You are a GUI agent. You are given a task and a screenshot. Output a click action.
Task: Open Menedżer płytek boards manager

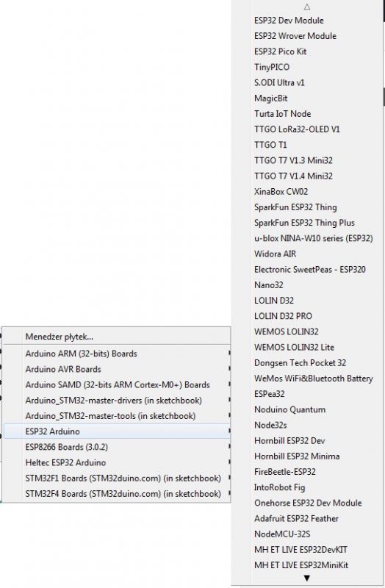[x=117, y=337]
